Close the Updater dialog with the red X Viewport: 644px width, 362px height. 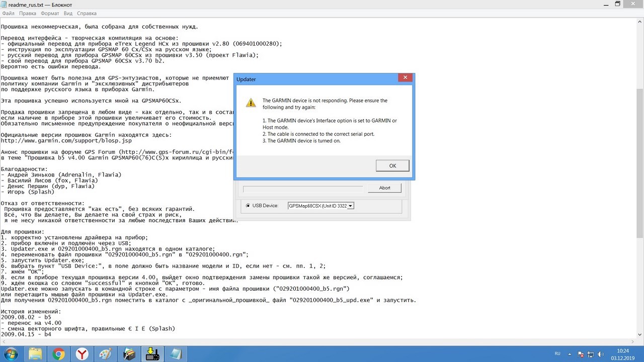pyautogui.click(x=406, y=78)
